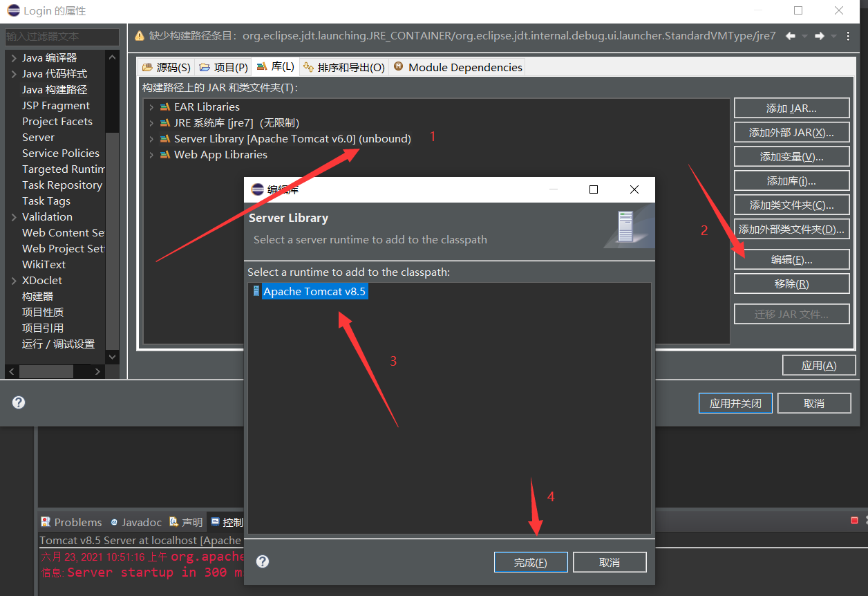Image resolution: width=868 pixels, height=596 pixels.
Task: Click 取消 in the Server Library dialog
Action: coord(610,562)
